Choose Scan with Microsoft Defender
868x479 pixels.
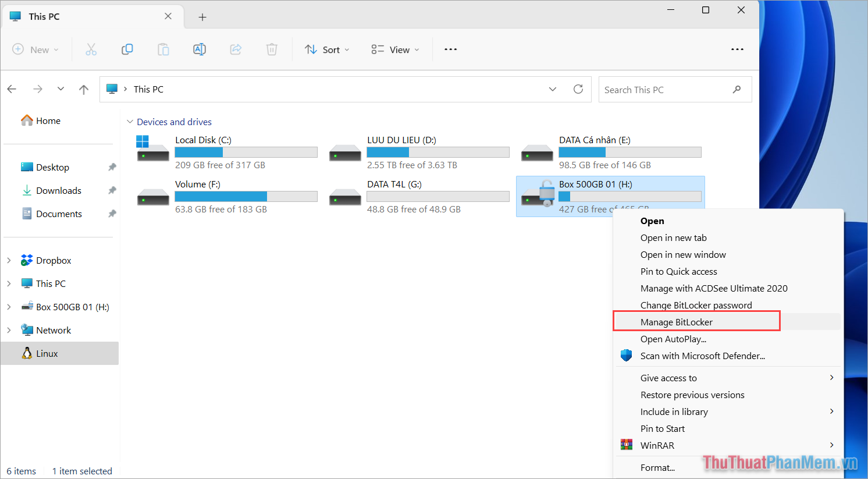(702, 356)
